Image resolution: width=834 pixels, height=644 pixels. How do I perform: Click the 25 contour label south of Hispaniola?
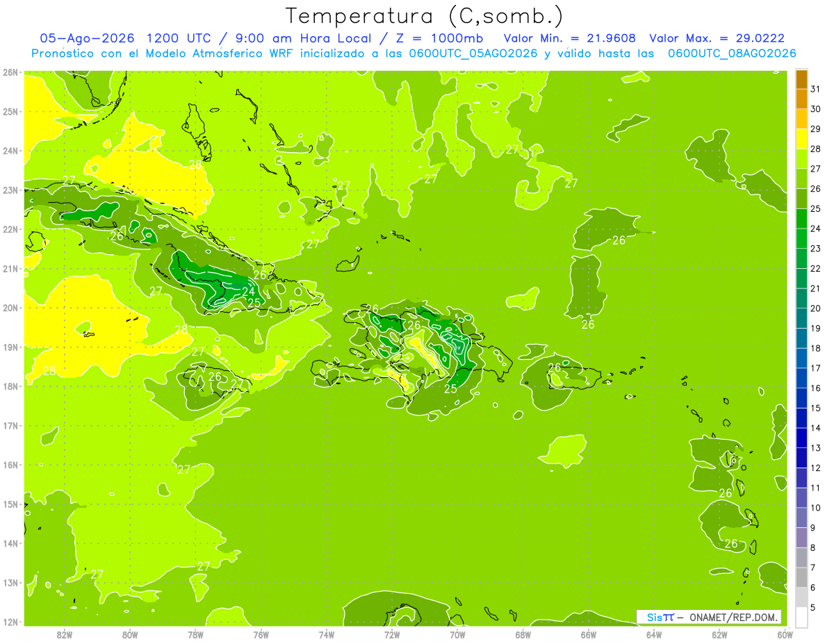click(450, 389)
